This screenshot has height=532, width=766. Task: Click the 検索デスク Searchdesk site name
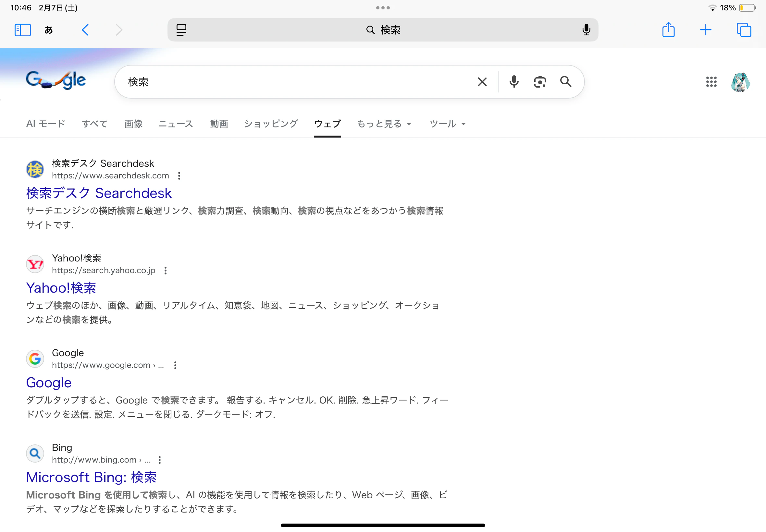103,163
